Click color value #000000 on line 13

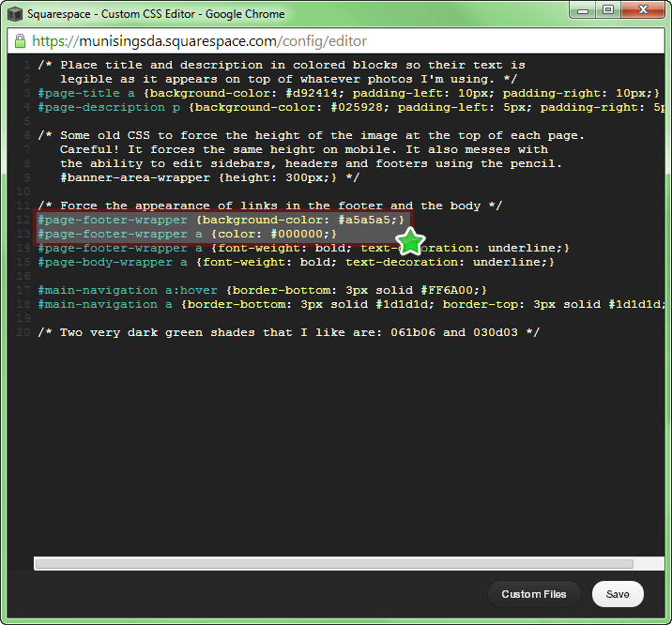(x=297, y=234)
